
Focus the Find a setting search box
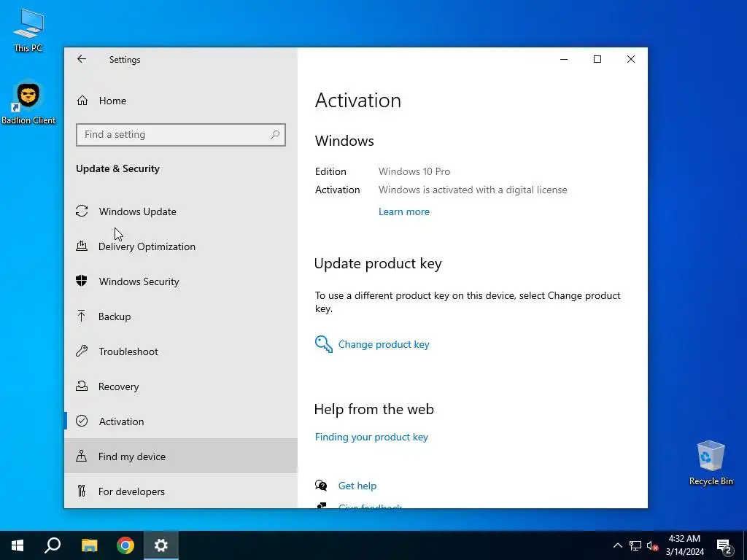181,135
